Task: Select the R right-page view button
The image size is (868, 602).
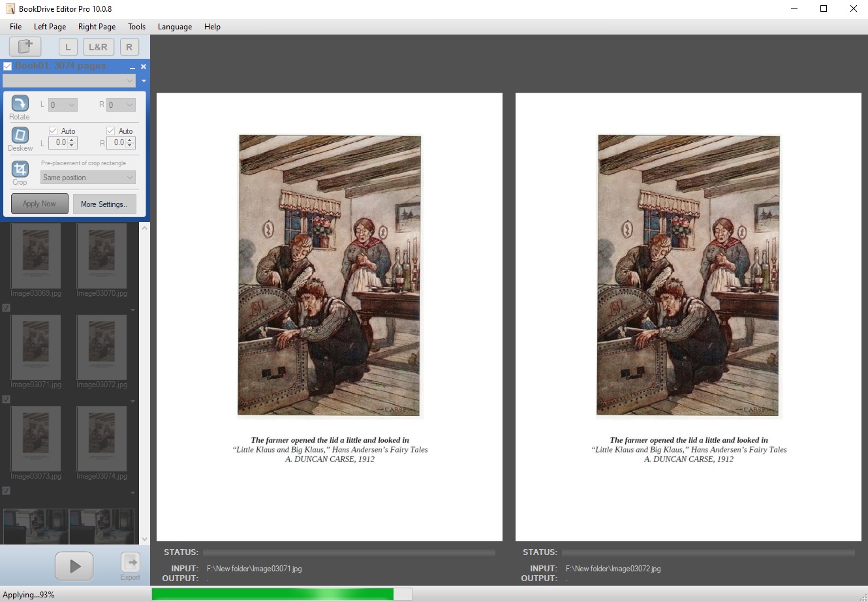Action: pyautogui.click(x=129, y=47)
